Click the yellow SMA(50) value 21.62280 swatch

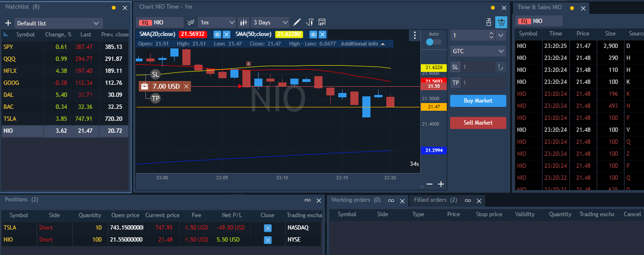coord(289,35)
